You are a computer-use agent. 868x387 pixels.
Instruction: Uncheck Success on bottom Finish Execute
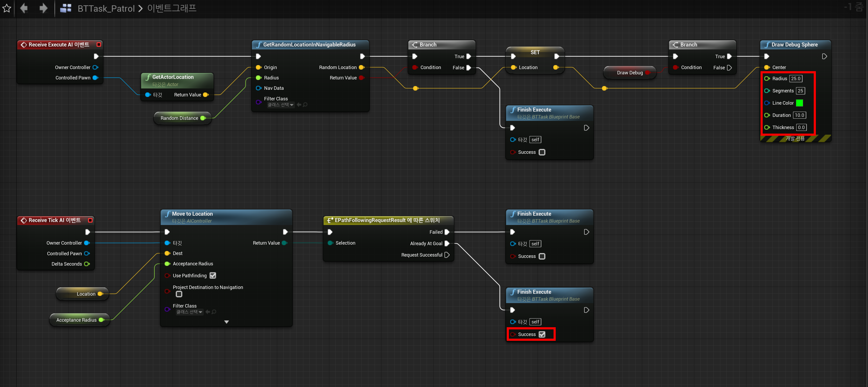542,334
